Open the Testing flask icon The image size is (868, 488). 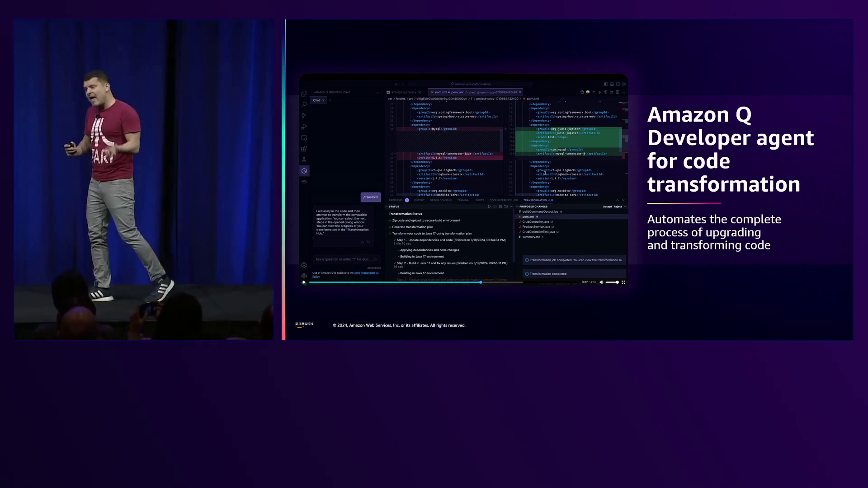(304, 160)
